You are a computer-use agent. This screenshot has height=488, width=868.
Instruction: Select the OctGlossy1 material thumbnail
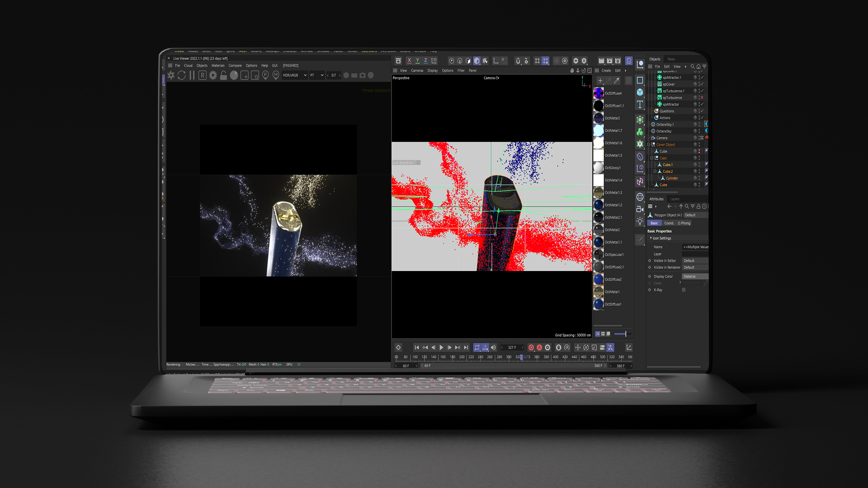(598, 168)
